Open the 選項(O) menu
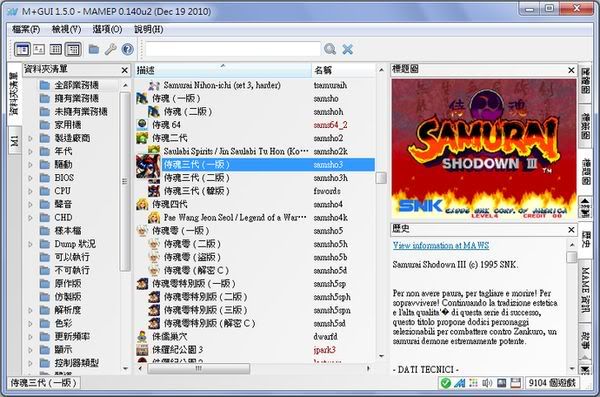Screen dimensions: 600x397 pos(107,29)
